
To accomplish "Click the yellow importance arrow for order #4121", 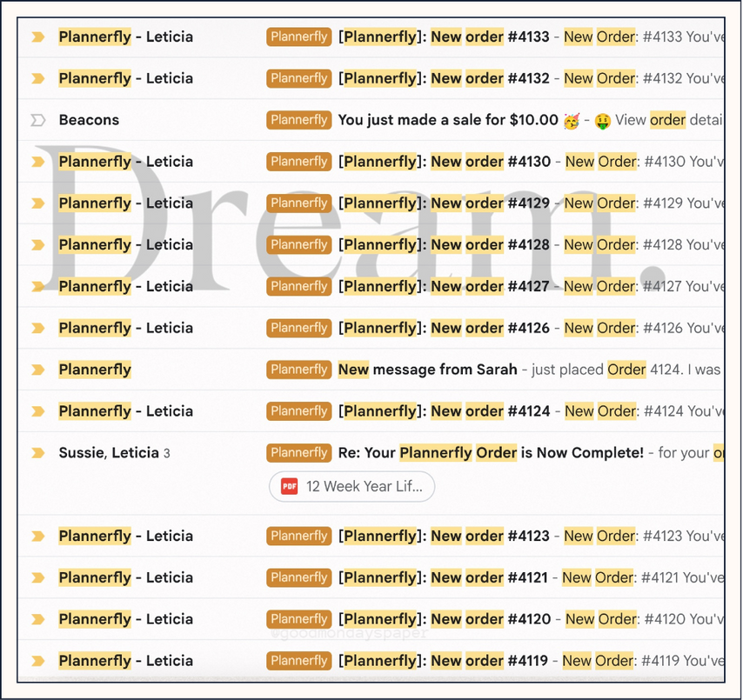I will (38, 578).
